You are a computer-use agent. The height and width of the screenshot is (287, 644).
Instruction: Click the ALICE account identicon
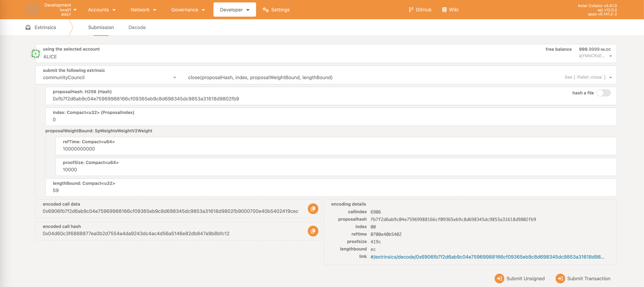[35, 53]
